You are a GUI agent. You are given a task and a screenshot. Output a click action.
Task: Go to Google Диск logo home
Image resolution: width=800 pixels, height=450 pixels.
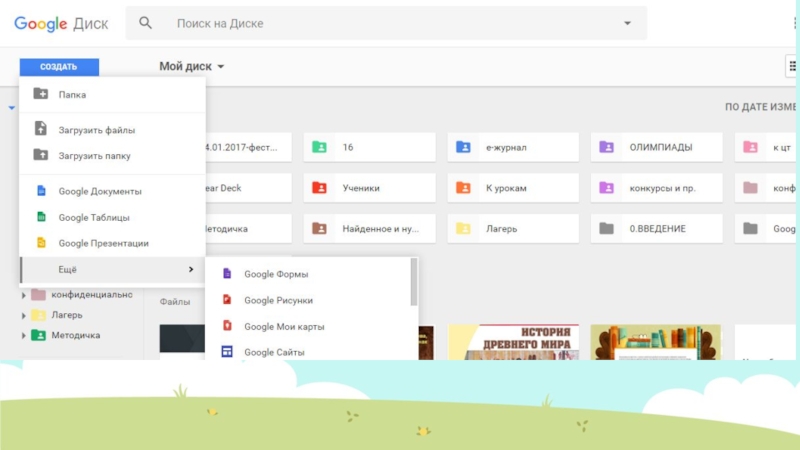pos(61,23)
